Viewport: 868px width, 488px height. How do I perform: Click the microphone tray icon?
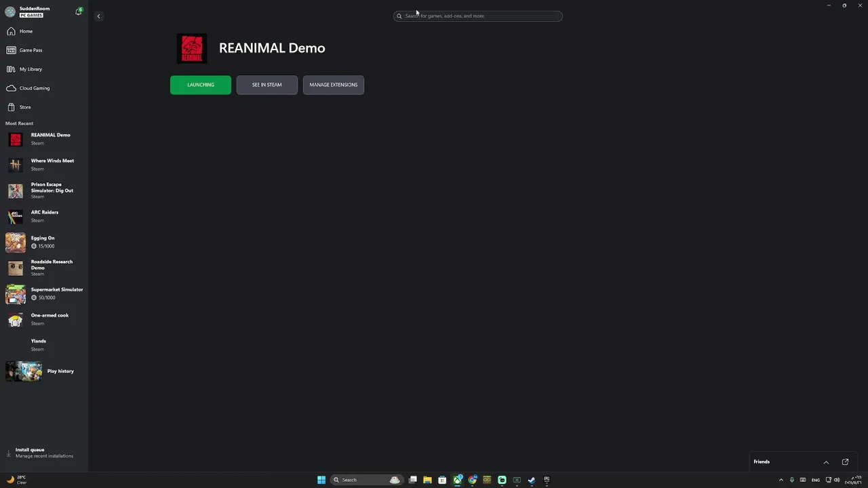[791, 480]
